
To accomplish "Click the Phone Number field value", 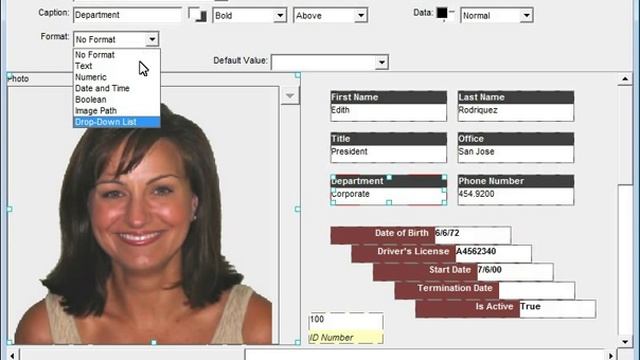I will 516,196.
